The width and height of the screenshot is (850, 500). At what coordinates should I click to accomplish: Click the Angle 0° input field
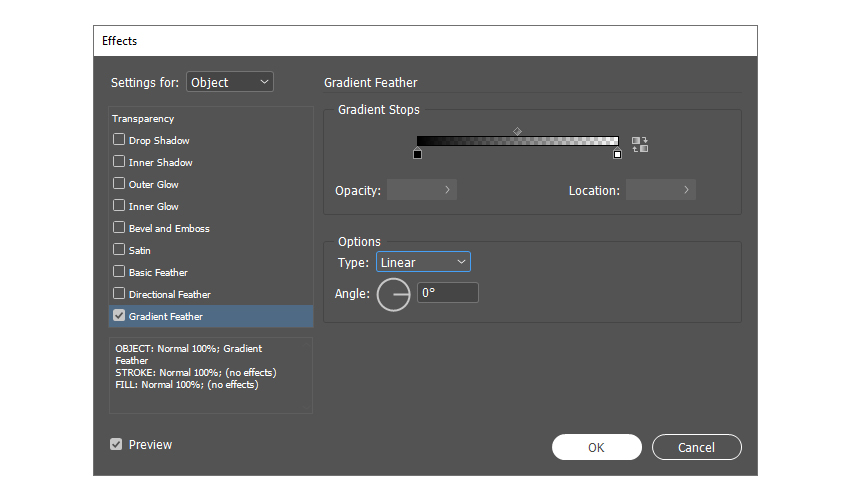(x=448, y=293)
